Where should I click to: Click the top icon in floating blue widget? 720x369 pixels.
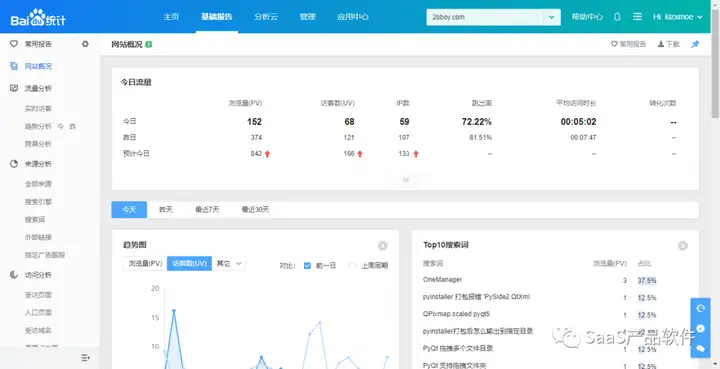[x=701, y=308]
